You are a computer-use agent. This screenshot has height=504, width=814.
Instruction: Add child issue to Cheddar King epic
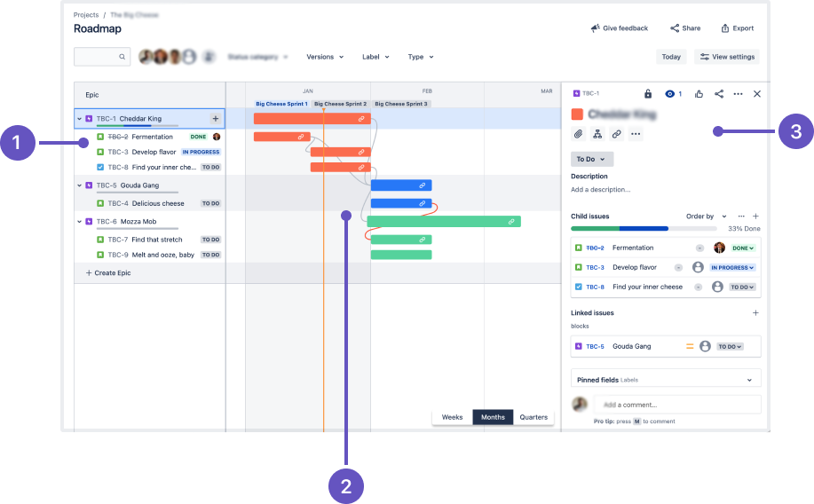click(216, 119)
